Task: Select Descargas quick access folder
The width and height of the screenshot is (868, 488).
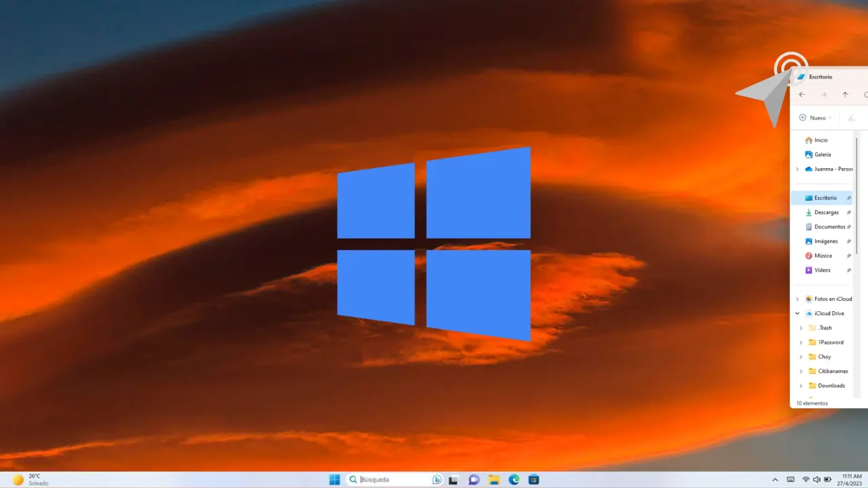Action: coord(826,213)
